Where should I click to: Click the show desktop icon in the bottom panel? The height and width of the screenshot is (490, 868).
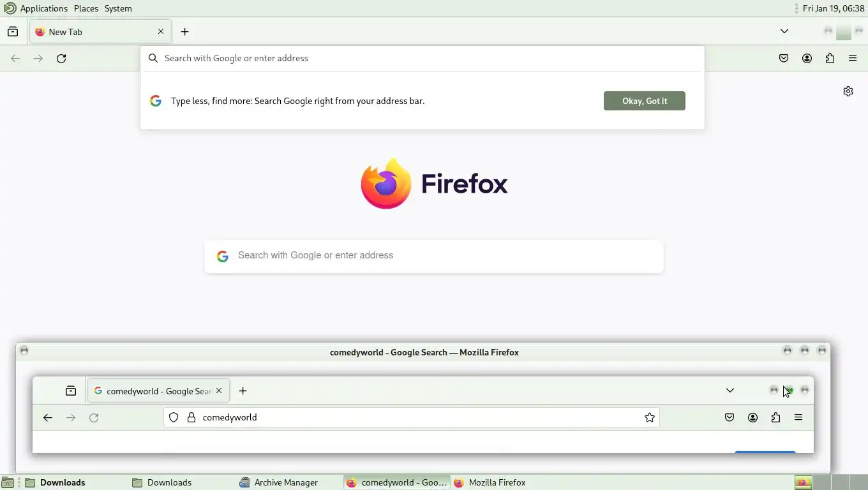pos(7,482)
